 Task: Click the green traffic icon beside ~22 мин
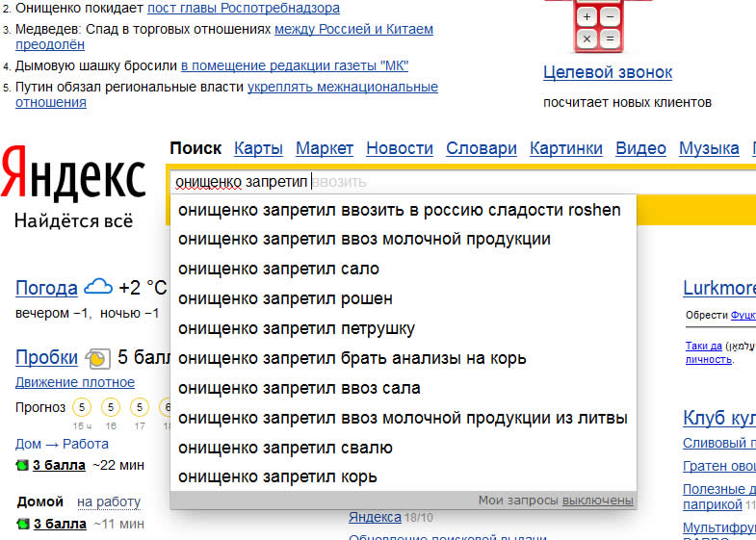[x=22, y=466]
